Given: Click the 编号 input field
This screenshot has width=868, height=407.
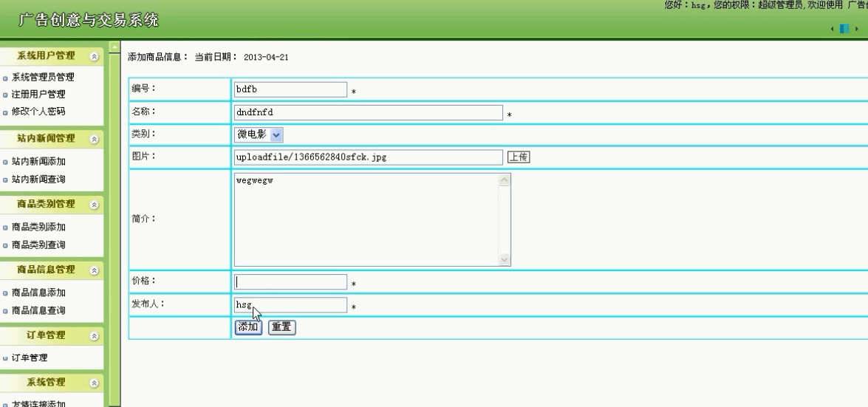Looking at the screenshot, I should (290, 89).
